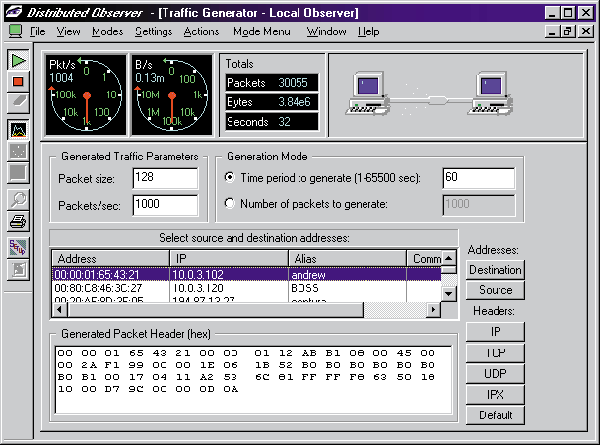600x445 pixels.
Task: Select the traffic graph chart icon
Action: tap(18, 129)
